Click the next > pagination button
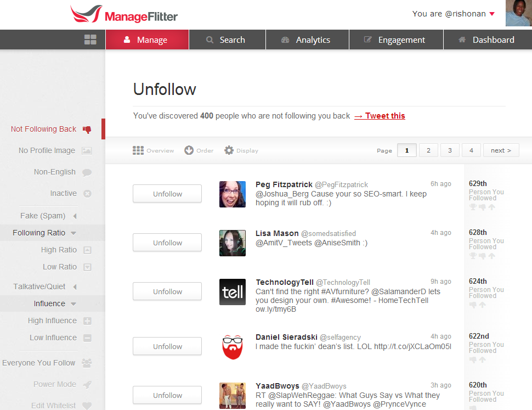The image size is (532, 410). click(501, 150)
